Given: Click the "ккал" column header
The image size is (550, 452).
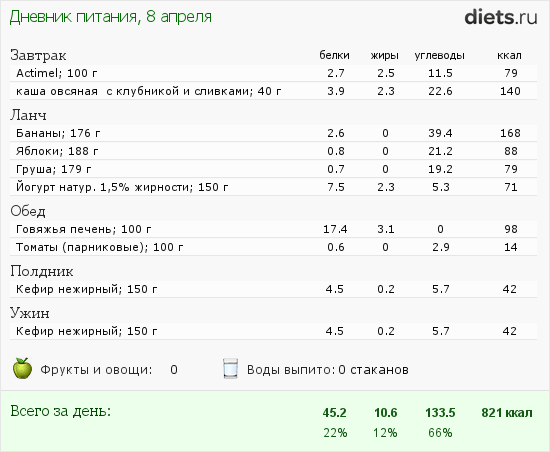Looking at the screenshot, I should 509,55.
